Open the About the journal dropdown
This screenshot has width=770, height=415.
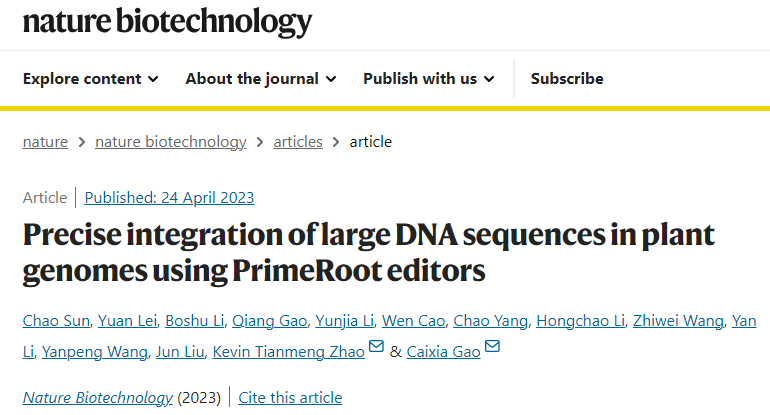(x=261, y=79)
